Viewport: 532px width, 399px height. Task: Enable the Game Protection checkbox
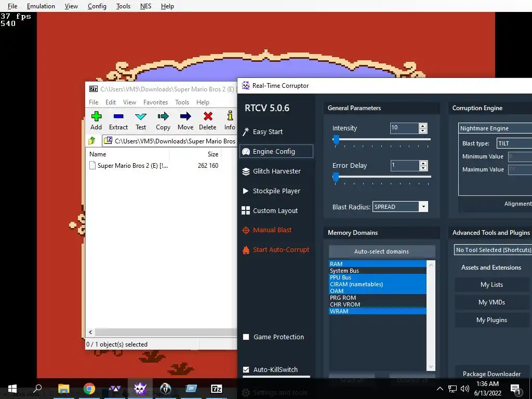click(x=246, y=337)
